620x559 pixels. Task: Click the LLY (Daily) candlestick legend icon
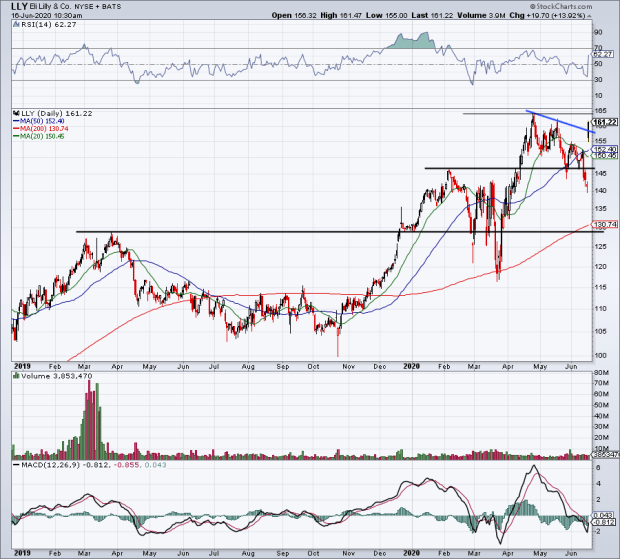tap(16, 113)
